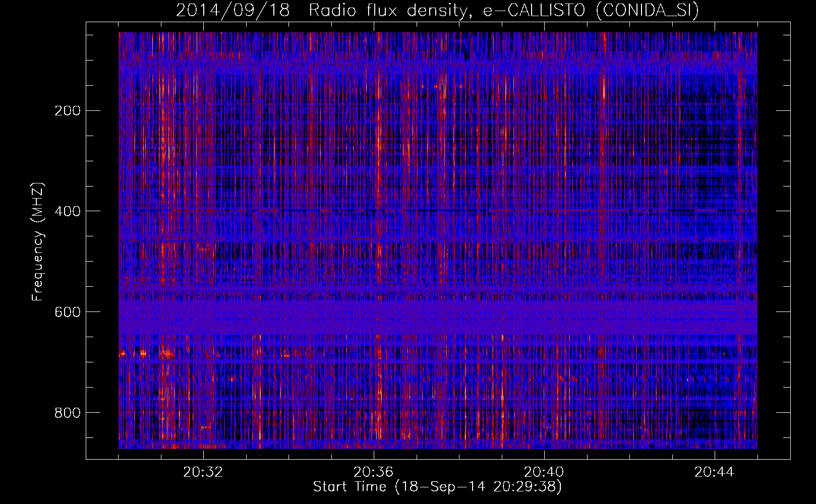Click the 800 frequency tick label
This screenshot has width=816, height=504.
pos(68,413)
